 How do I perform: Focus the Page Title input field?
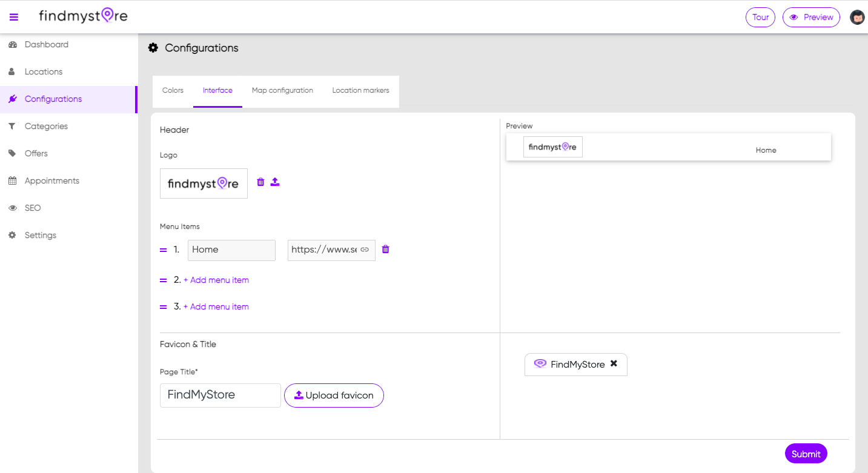click(220, 395)
